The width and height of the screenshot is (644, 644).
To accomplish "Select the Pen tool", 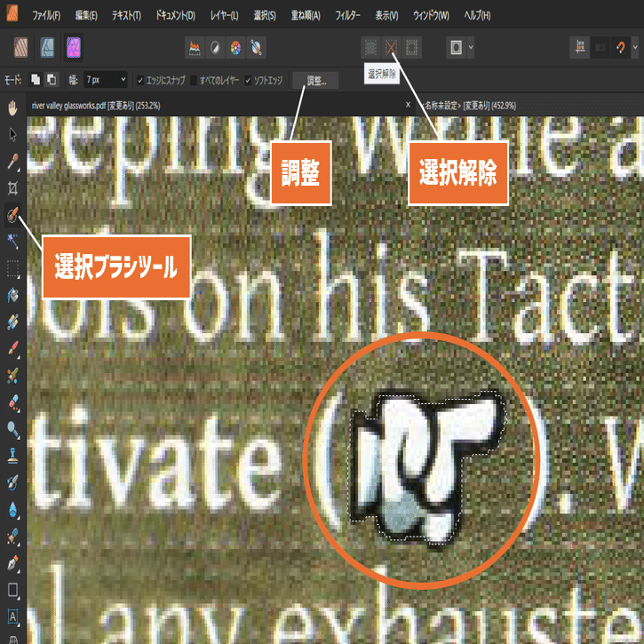I will click(x=12, y=563).
